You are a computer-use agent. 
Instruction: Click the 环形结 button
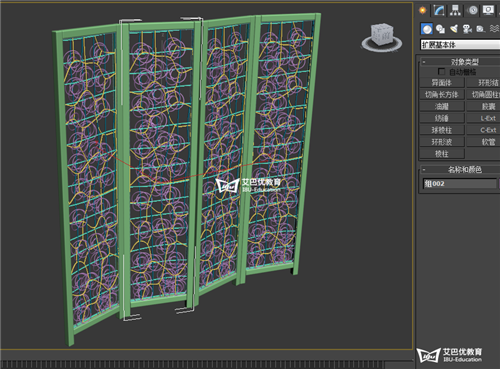pos(484,83)
